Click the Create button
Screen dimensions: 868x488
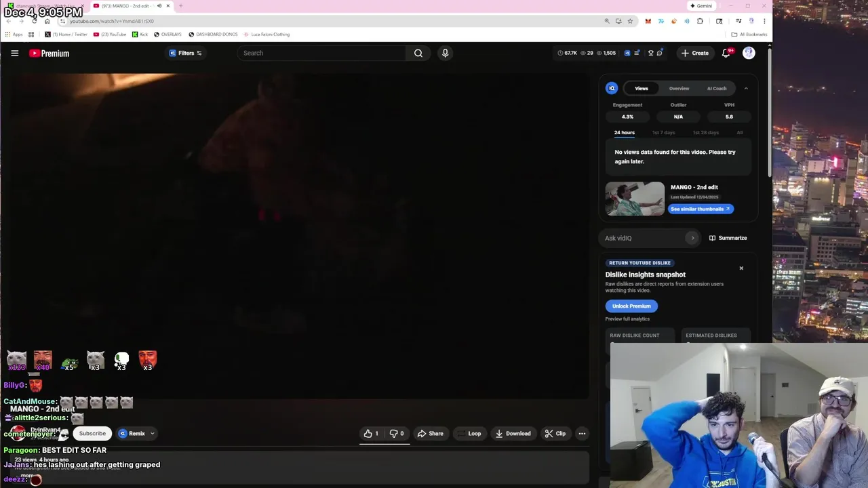tap(695, 53)
